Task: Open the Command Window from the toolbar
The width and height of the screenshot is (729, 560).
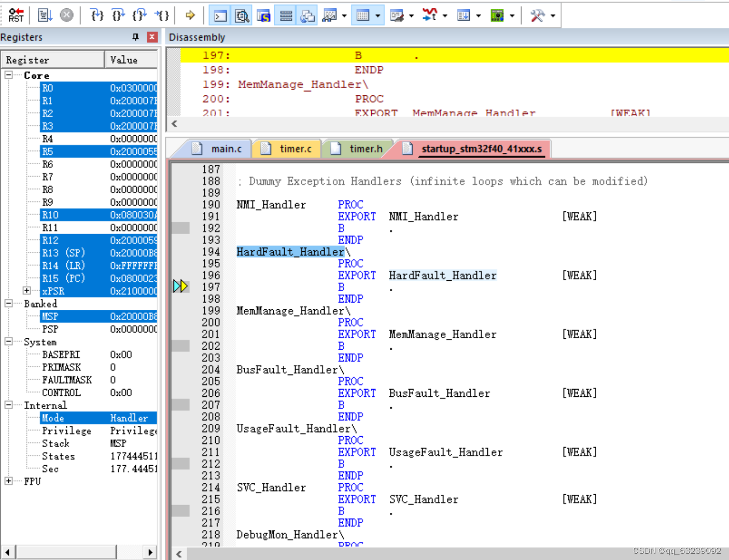Action: (219, 16)
